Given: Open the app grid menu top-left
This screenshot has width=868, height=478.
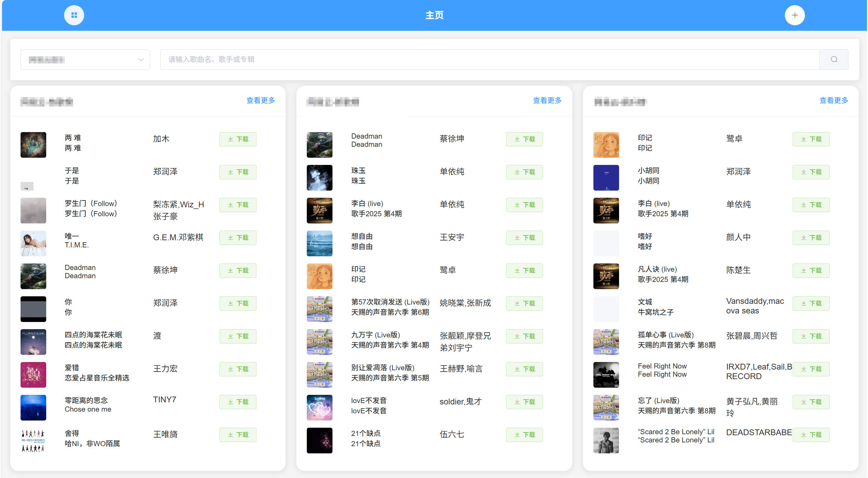Looking at the screenshot, I should (74, 15).
